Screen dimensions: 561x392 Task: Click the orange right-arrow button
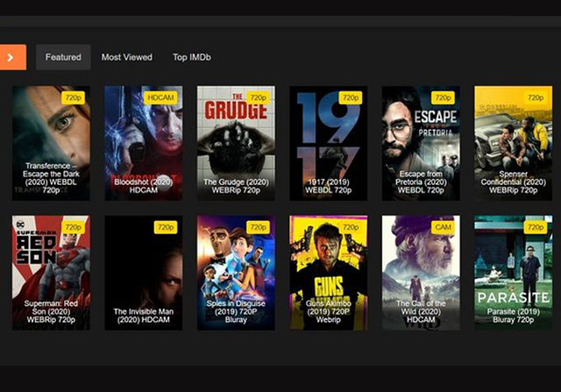pos(13,57)
